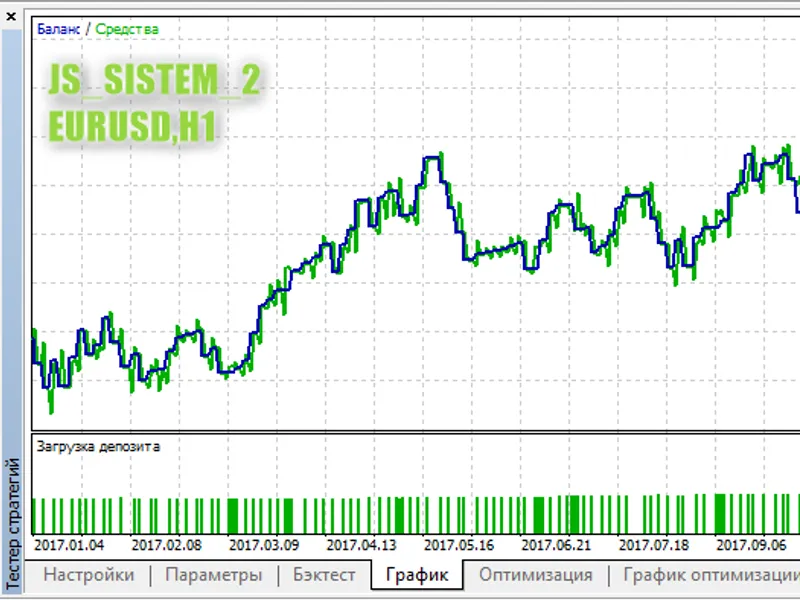Viewport: 800px width, 600px height.
Task: Switch to the Параметры tab
Action: click(214, 575)
